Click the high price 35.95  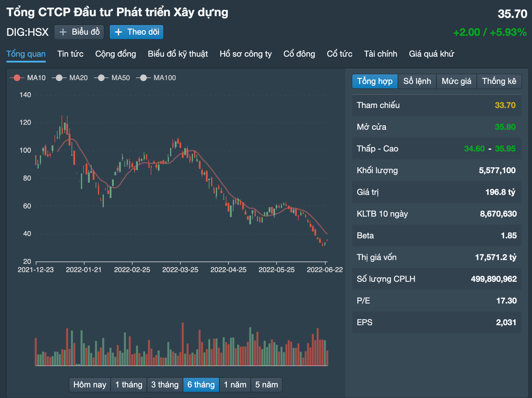pyautogui.click(x=505, y=149)
